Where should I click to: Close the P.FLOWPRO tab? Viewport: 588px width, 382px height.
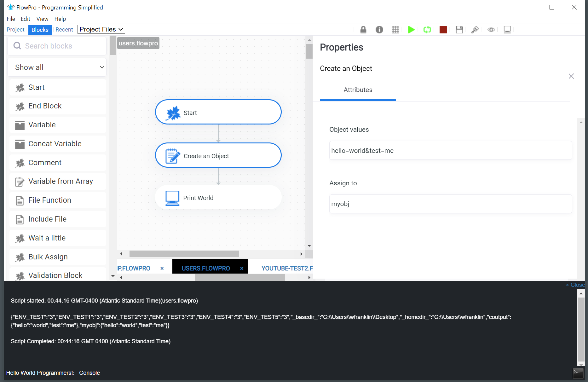(x=162, y=269)
